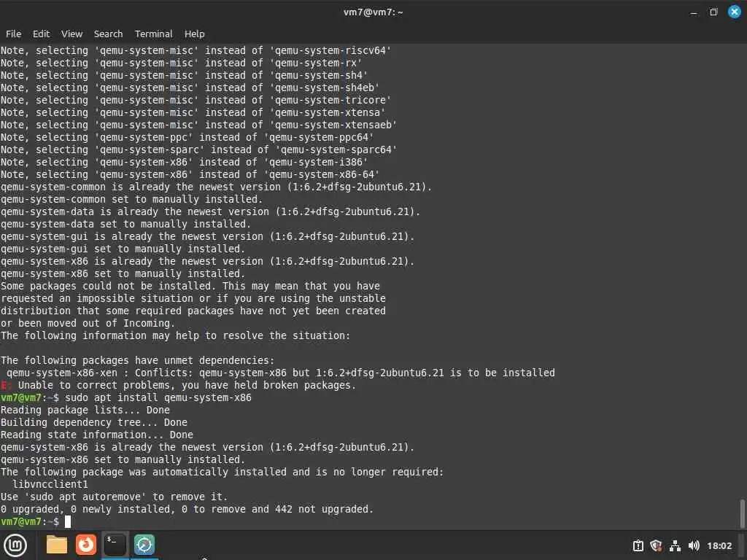Open the File menu

pos(13,34)
